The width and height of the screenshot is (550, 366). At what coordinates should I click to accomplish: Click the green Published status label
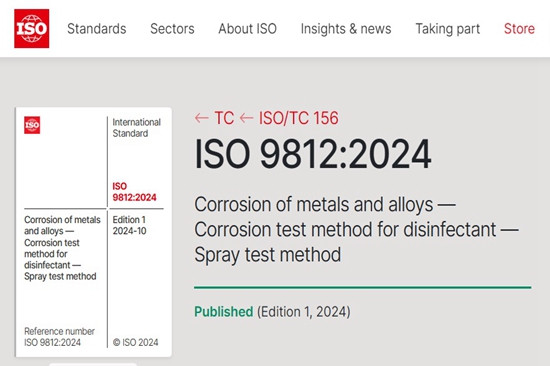(223, 312)
